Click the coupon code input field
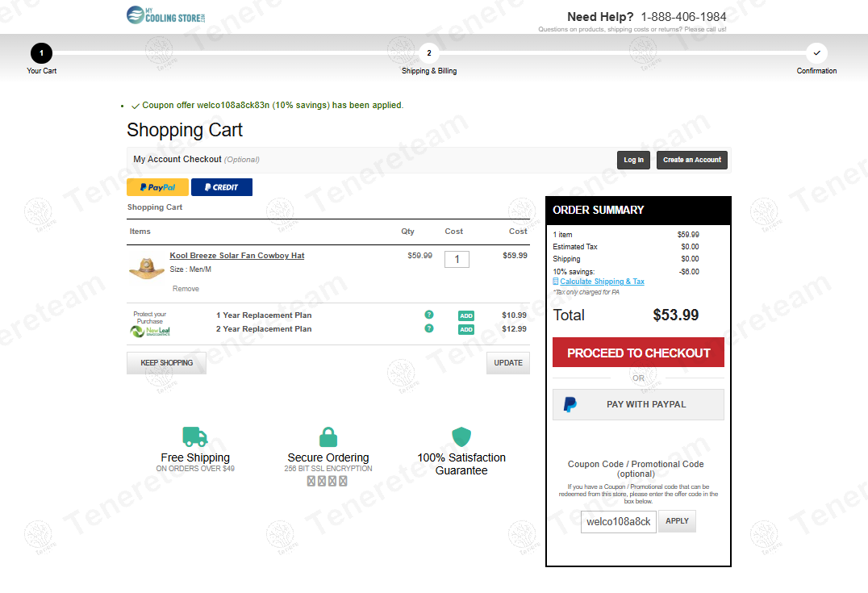This screenshot has width=868, height=593. tap(619, 521)
